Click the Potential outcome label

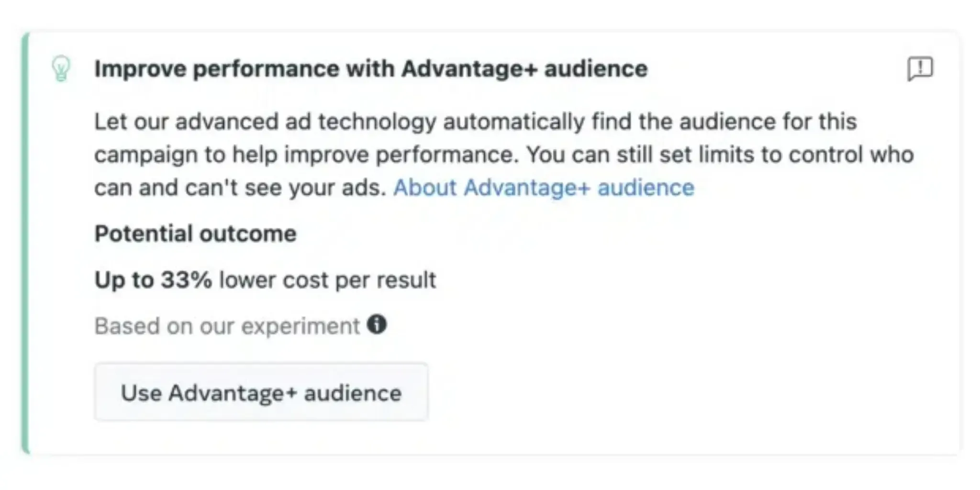point(195,234)
